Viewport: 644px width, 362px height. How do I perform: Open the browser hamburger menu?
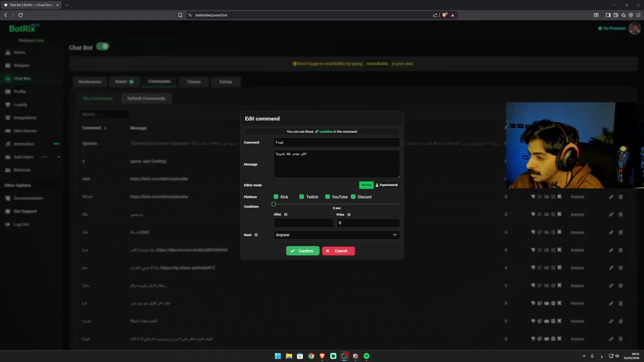pyautogui.click(x=638, y=15)
